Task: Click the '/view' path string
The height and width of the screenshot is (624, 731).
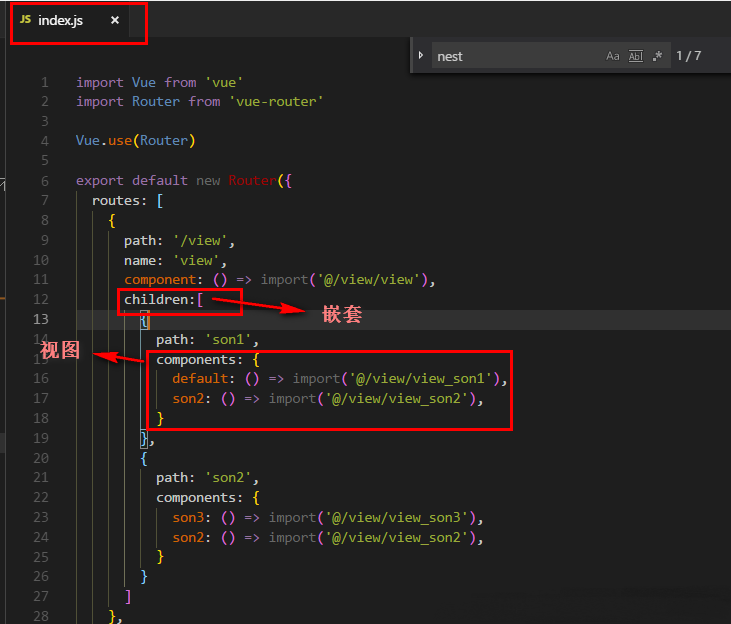Action: point(200,241)
